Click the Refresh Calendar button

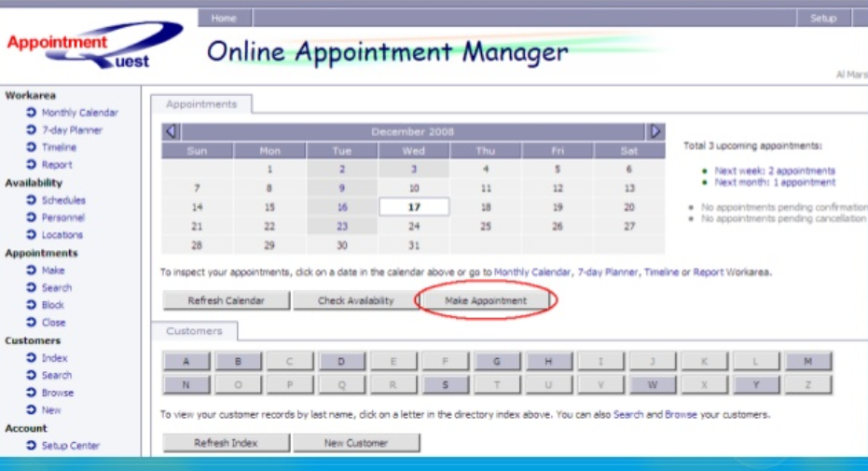[226, 300]
